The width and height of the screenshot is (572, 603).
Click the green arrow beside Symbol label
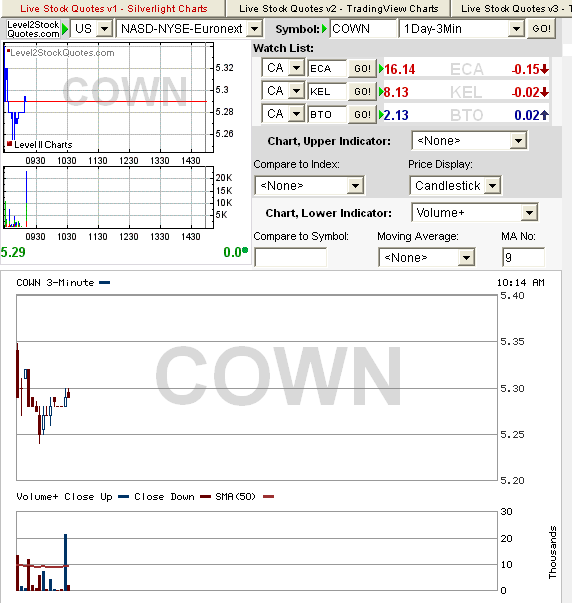tap(325, 29)
